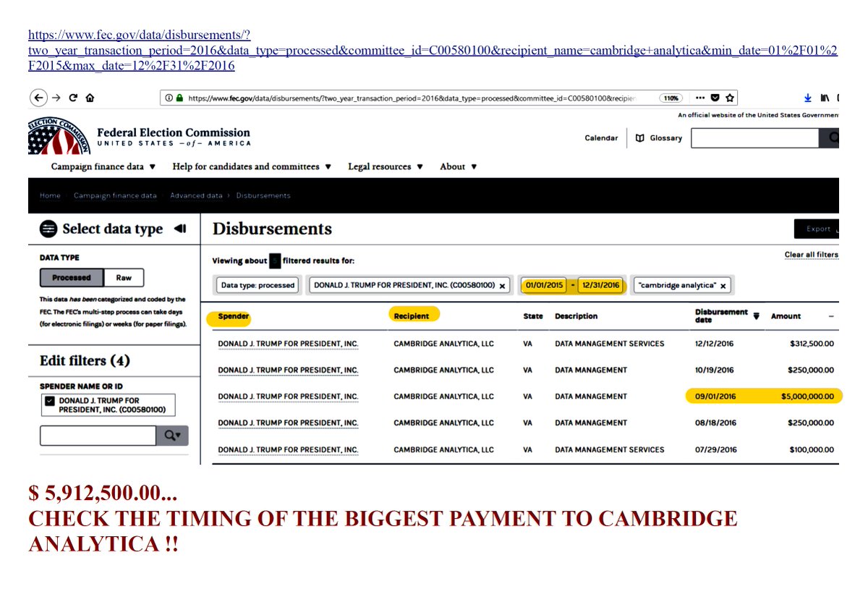Open Help for candidates and committees menu
This screenshot has height=610, width=868.
click(252, 166)
